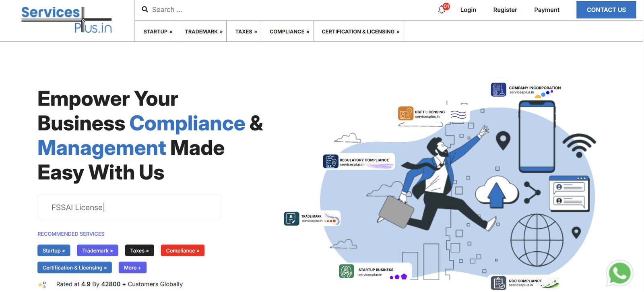This screenshot has height=292, width=644.
Task: Select the DGFT Licensing card icon
Action: pyautogui.click(x=405, y=114)
